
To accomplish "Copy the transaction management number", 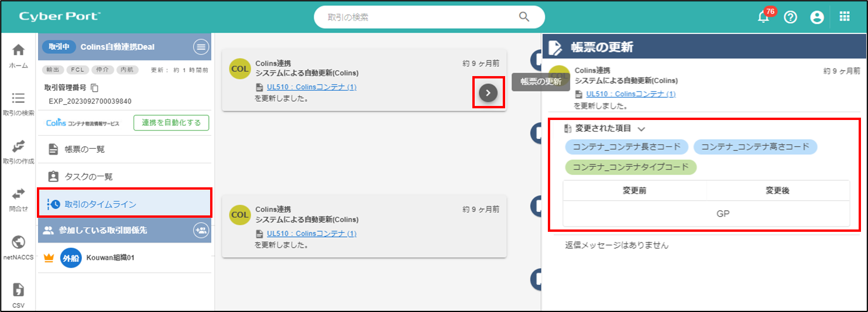I will pos(95,88).
